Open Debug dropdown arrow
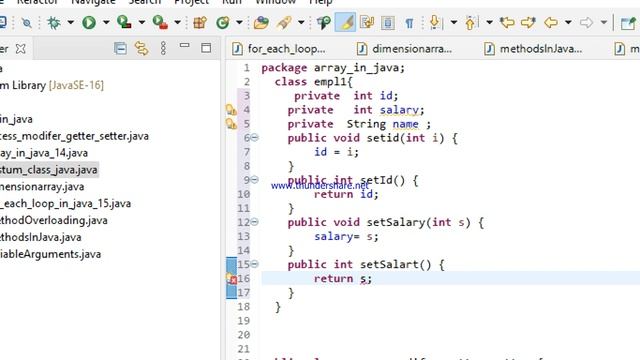The width and height of the screenshot is (640, 360). [70, 22]
